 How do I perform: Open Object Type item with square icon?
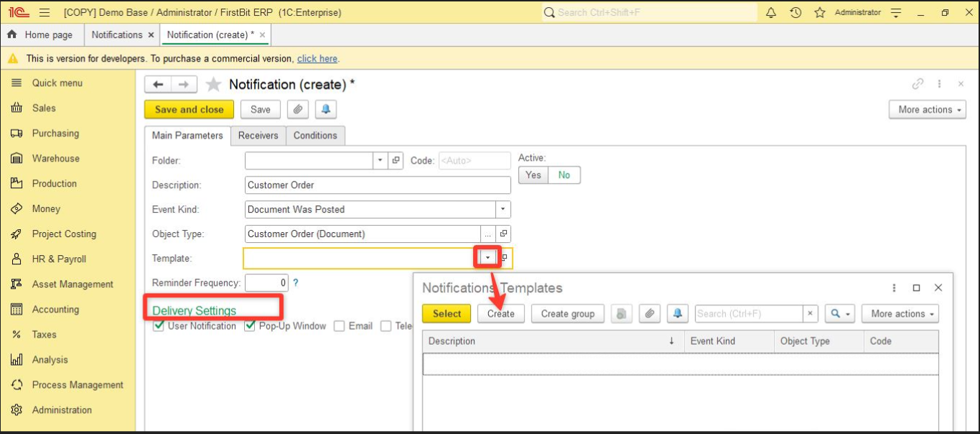pos(503,234)
